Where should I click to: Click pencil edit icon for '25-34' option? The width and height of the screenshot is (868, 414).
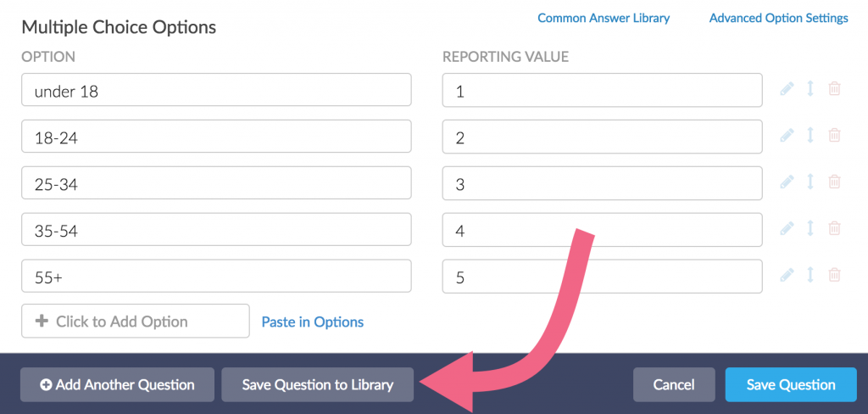click(x=787, y=182)
